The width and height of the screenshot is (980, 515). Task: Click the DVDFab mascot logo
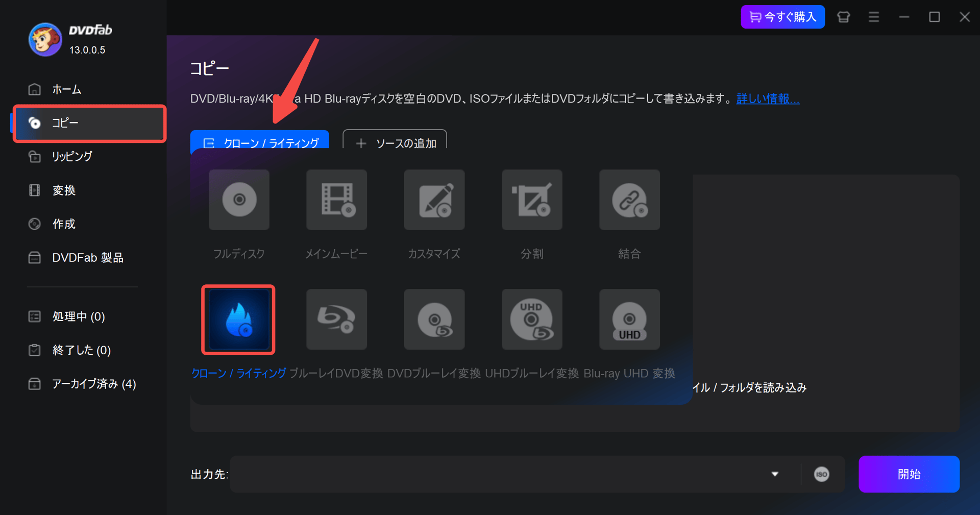coord(45,39)
